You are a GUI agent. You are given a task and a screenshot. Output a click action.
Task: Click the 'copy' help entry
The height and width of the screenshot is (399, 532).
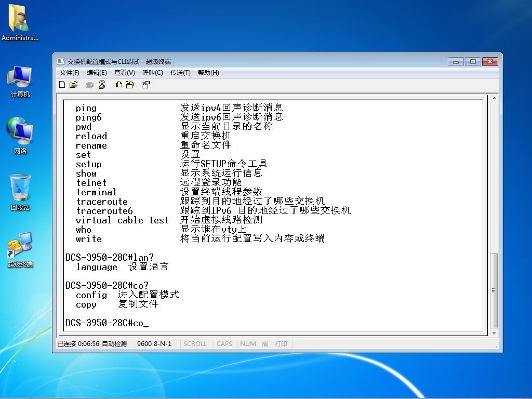point(86,304)
